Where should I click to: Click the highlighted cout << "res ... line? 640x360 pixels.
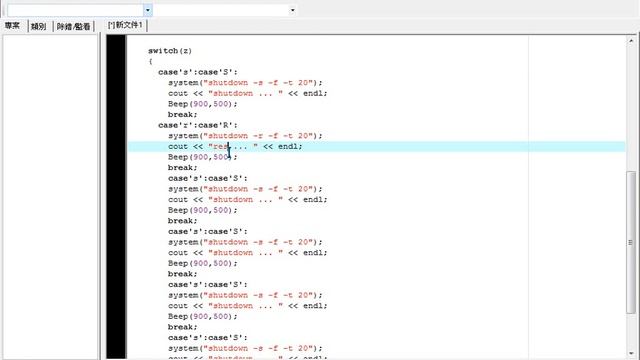pyautogui.click(x=377, y=146)
